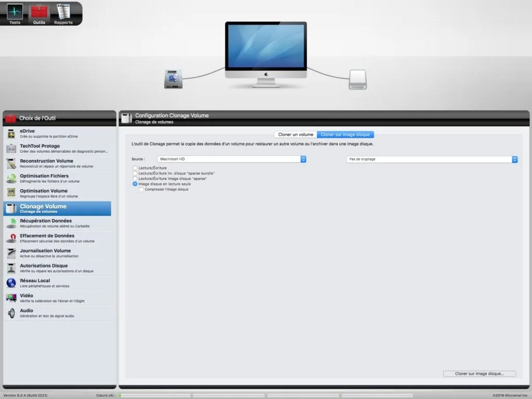This screenshot has height=399, width=532.
Task: Select the Effacement de Données tool icon
Action: [x=57, y=238]
